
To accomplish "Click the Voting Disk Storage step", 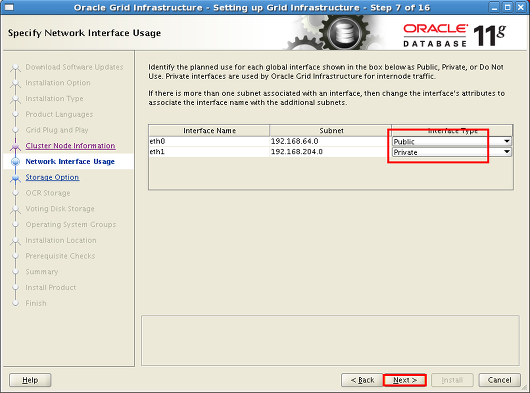I will pos(60,209).
